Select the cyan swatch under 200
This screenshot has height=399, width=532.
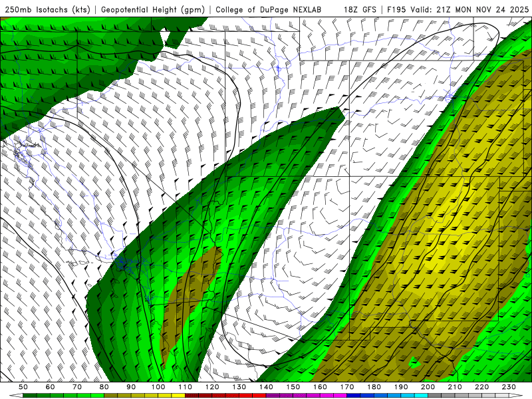[x=421, y=396]
